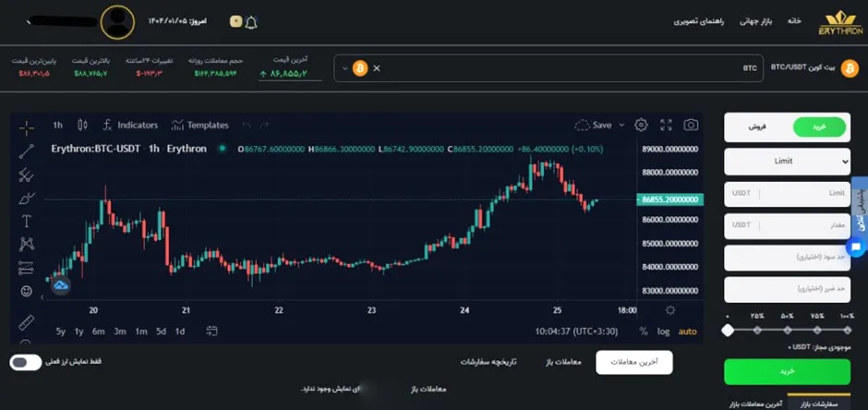Set chart range to 3m

click(x=120, y=332)
